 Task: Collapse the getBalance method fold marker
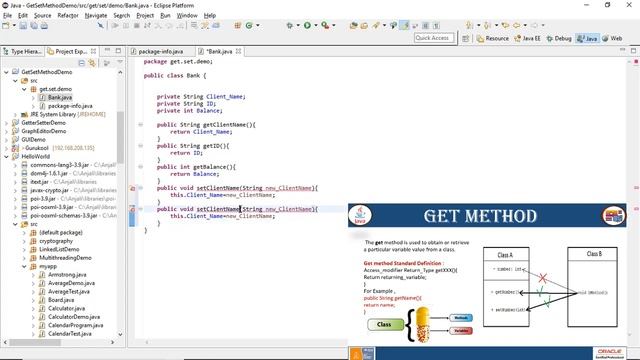tap(140, 167)
